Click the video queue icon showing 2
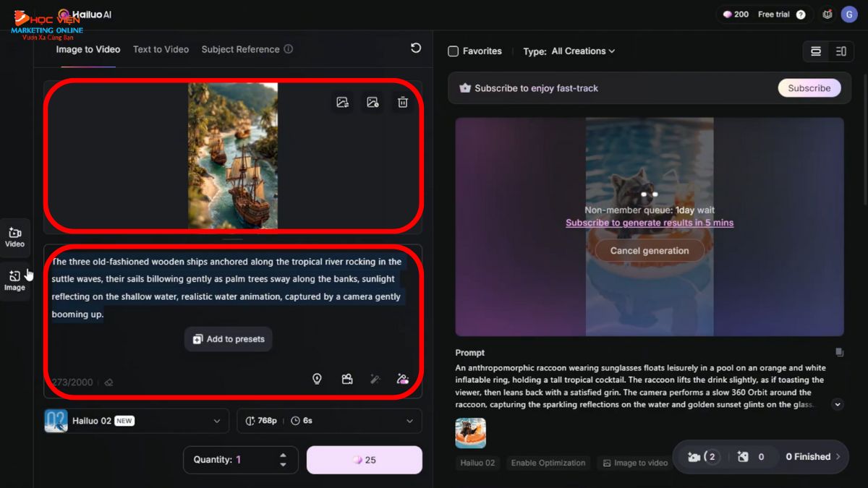The image size is (868, 488). tap(702, 457)
